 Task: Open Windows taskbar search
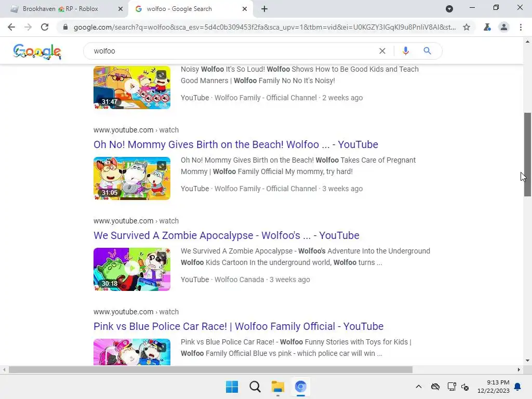[255, 387]
